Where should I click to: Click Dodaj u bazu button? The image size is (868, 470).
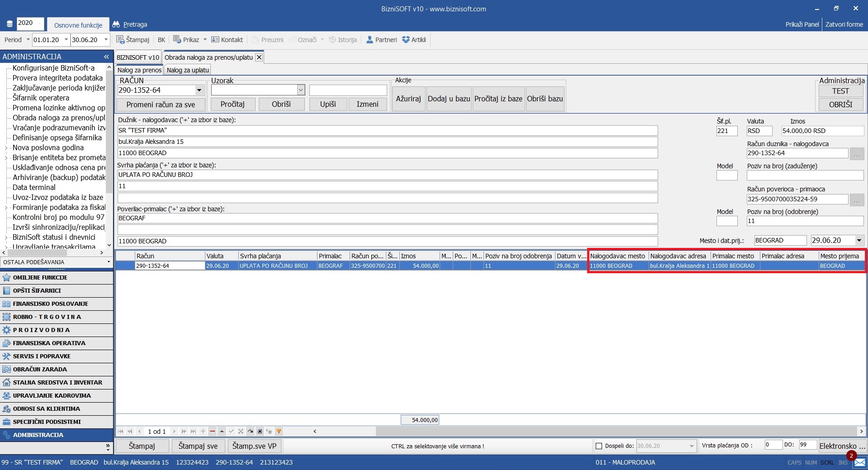pyautogui.click(x=449, y=99)
